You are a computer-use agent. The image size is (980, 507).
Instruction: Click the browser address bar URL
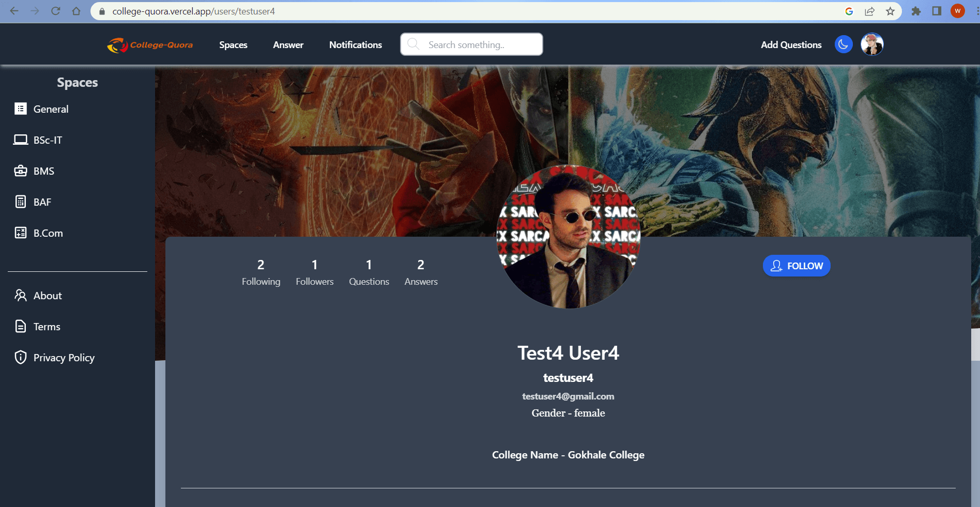click(x=193, y=11)
